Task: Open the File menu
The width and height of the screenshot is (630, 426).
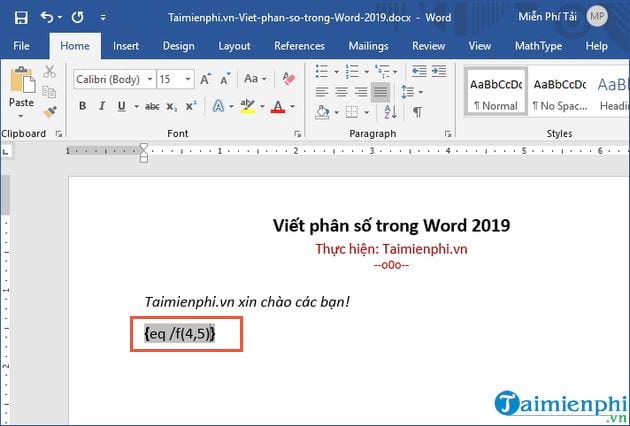Action: tap(21, 46)
